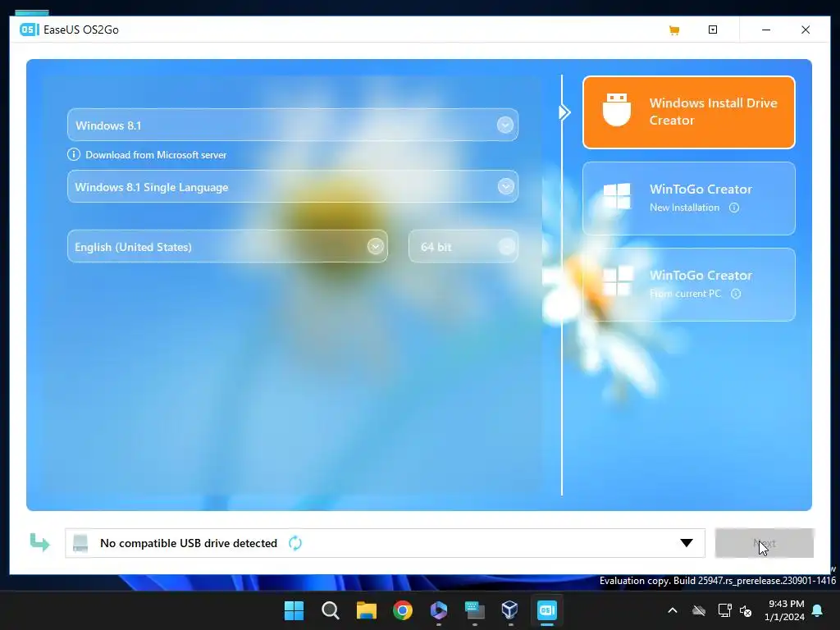Open the notifications bell icon
Screen dimensions: 840x630
pyautogui.click(x=818, y=610)
